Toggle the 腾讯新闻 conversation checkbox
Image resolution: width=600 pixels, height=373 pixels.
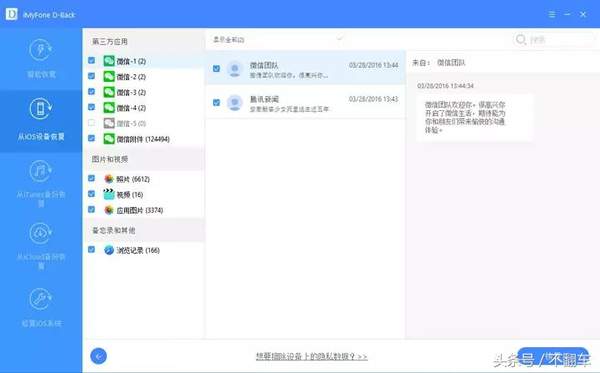(216, 103)
